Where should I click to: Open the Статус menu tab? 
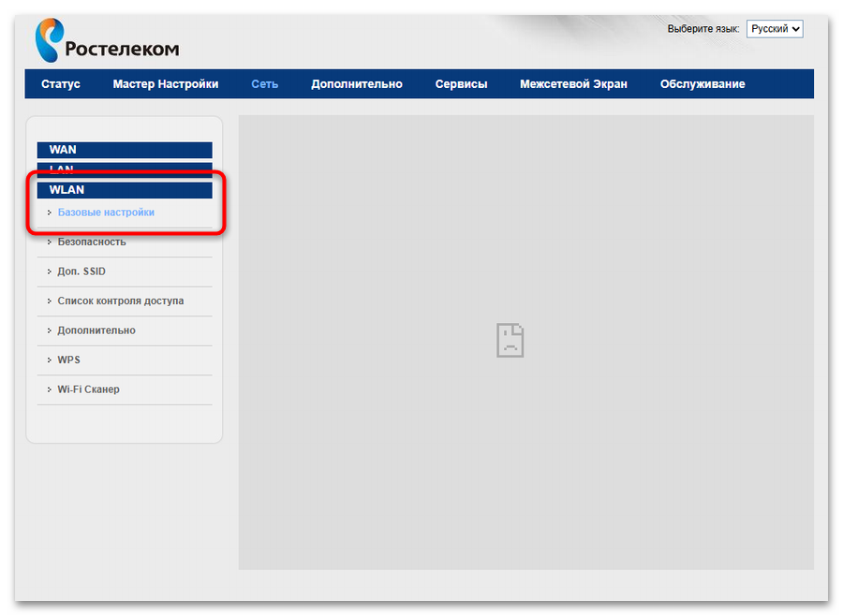pos(61,84)
